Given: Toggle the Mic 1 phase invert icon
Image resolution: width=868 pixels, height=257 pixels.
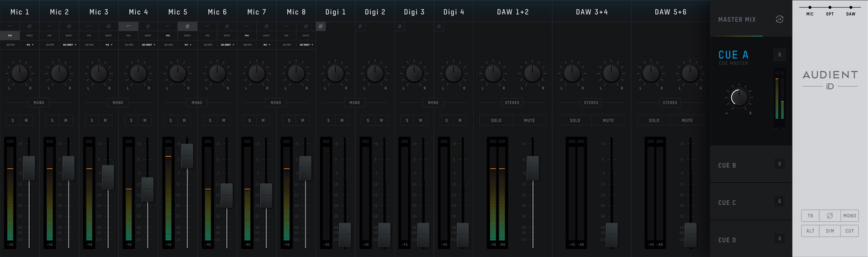Looking at the screenshot, I should (30, 27).
